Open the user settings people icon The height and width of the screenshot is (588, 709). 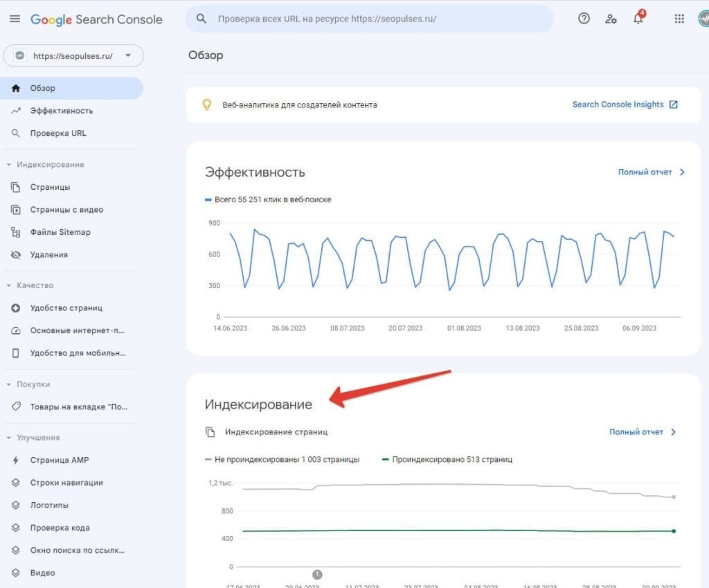pyautogui.click(x=611, y=19)
